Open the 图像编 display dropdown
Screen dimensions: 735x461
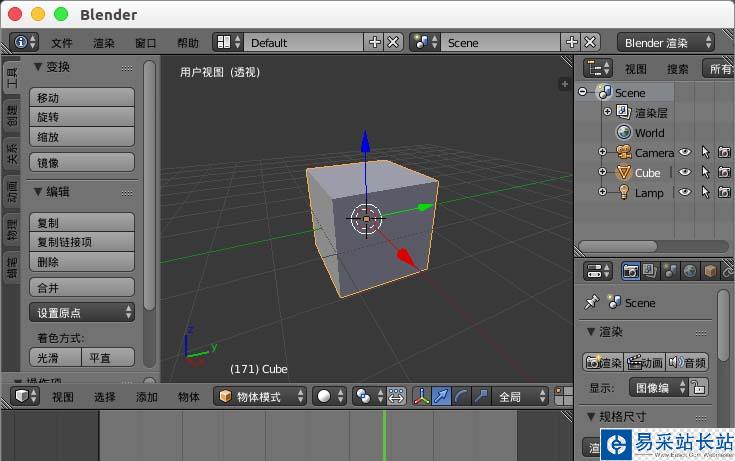click(x=659, y=388)
